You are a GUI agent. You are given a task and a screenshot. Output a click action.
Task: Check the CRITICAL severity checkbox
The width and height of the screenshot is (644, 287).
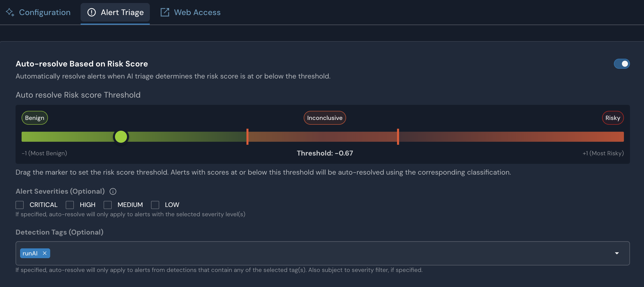20,205
